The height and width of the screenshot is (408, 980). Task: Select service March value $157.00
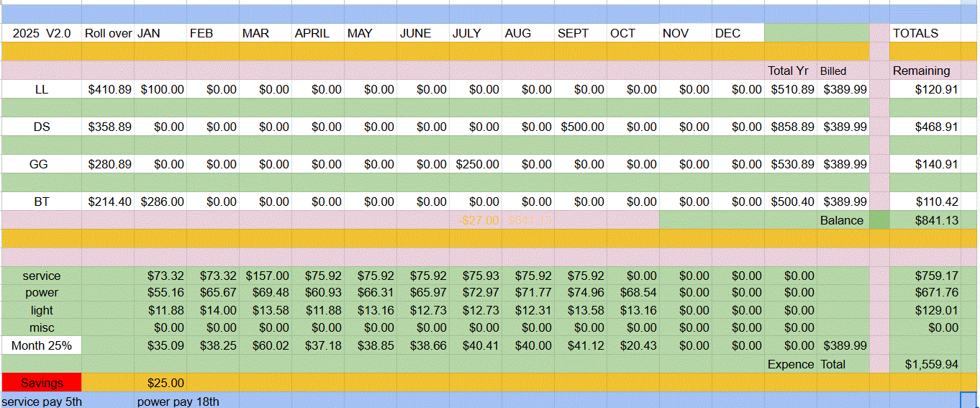pos(266,276)
